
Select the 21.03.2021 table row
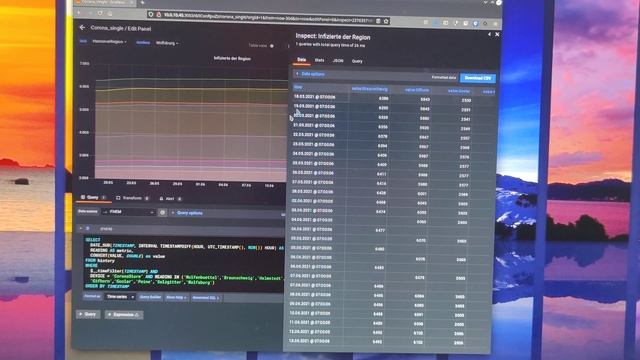(394, 127)
